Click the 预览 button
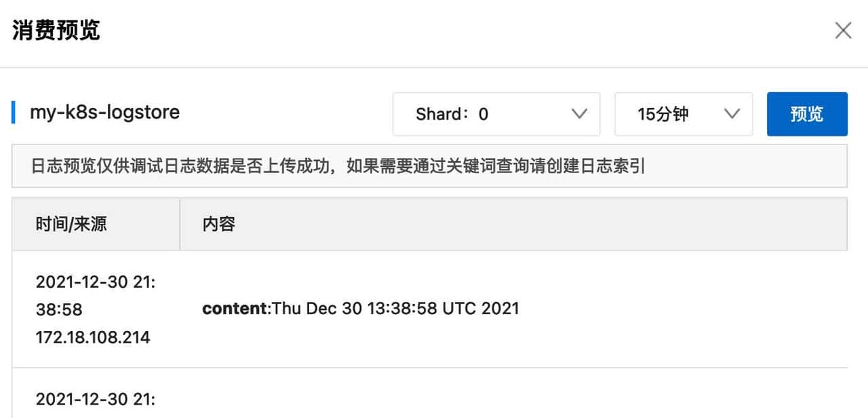Screen dimensions: 868x418 (x=806, y=114)
